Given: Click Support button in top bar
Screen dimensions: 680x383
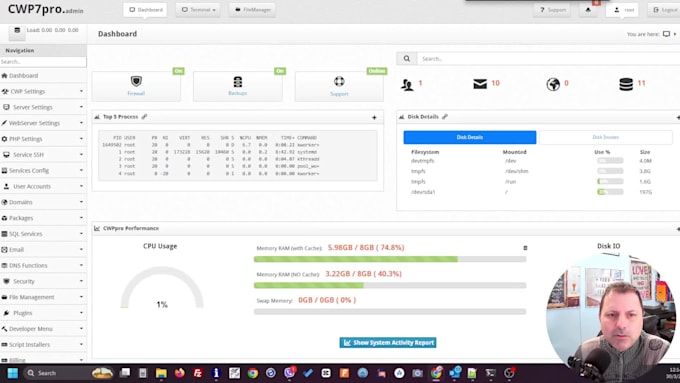Looking at the screenshot, I should tap(552, 10).
